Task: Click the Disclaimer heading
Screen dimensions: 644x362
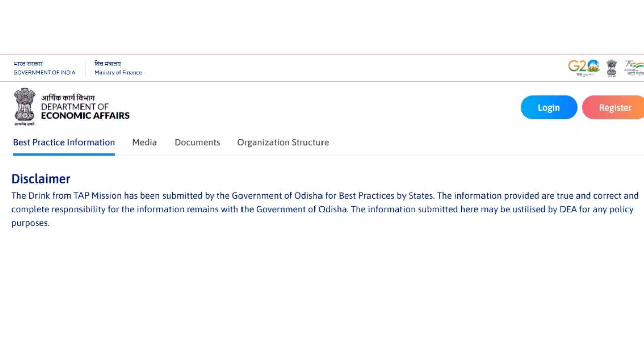Action: tap(41, 179)
